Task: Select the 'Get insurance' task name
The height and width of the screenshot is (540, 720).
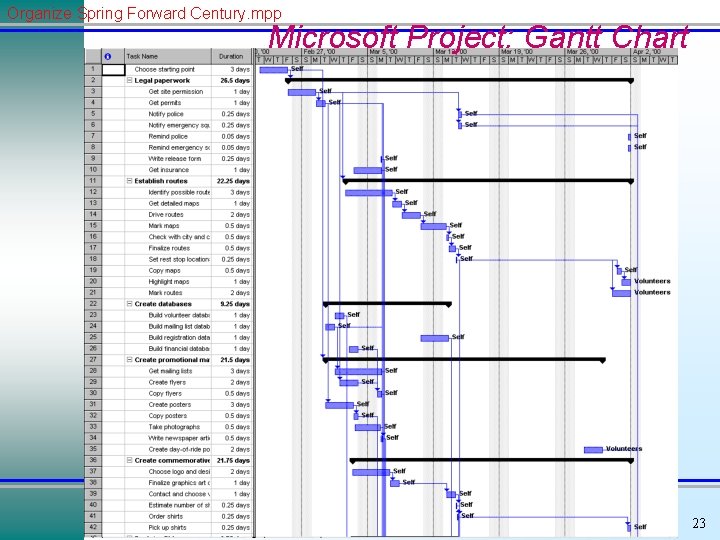Action: [x=169, y=170]
